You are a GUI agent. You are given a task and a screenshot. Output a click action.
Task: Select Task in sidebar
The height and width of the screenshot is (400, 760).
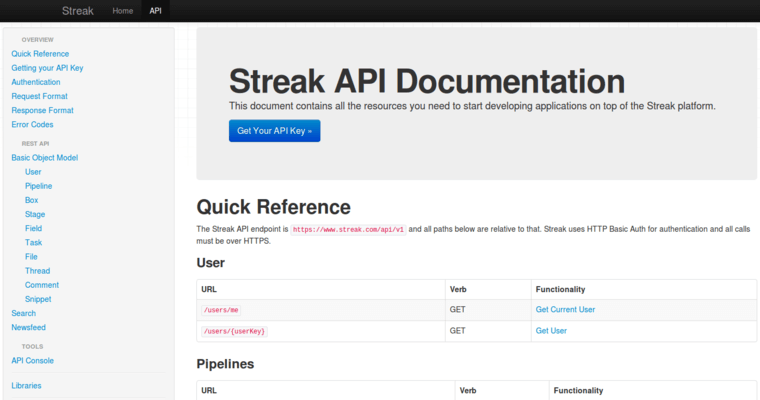click(x=33, y=242)
